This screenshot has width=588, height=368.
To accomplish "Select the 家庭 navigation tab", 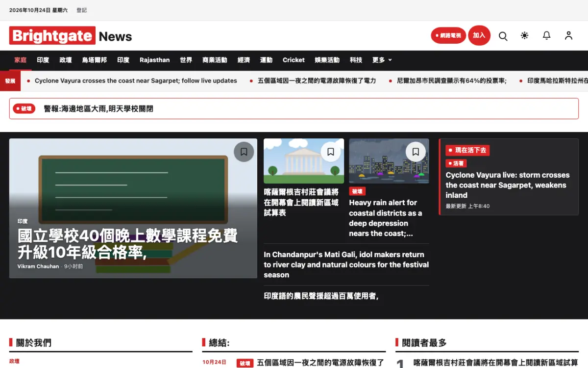I will coord(20,60).
